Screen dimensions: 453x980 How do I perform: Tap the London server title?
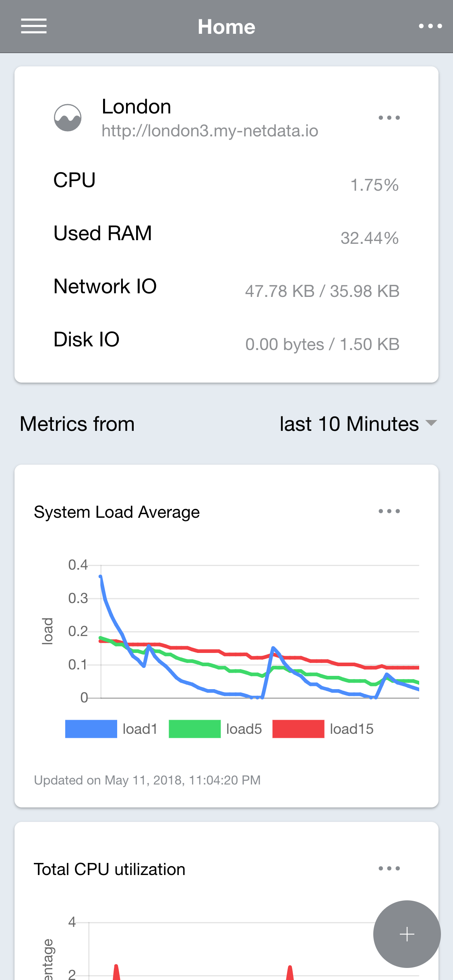(137, 107)
